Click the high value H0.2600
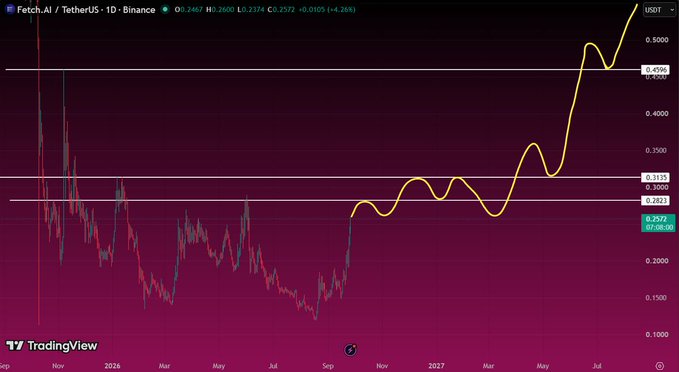 (220, 9)
